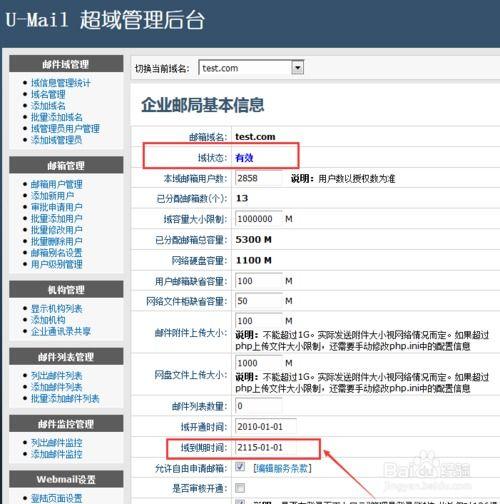This screenshot has width=500, height=504.
Task: Open the test.com domain dropdown arrow
Action: click(297, 68)
